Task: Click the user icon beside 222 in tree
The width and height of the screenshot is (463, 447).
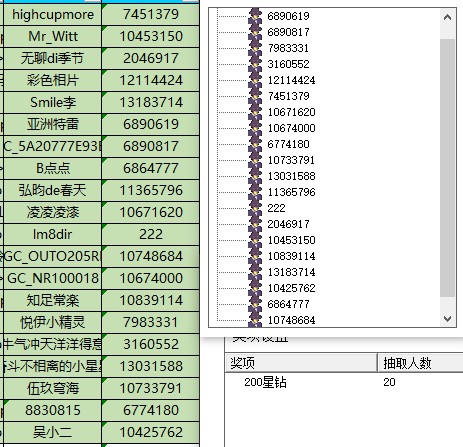Action: (x=255, y=208)
